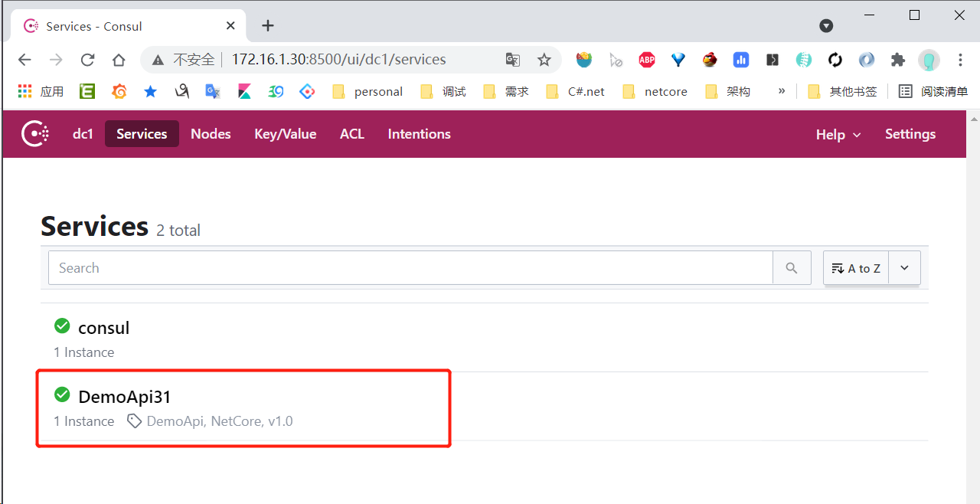This screenshot has height=504, width=980.
Task: Bookmark this page with the star icon
Action: click(x=544, y=60)
